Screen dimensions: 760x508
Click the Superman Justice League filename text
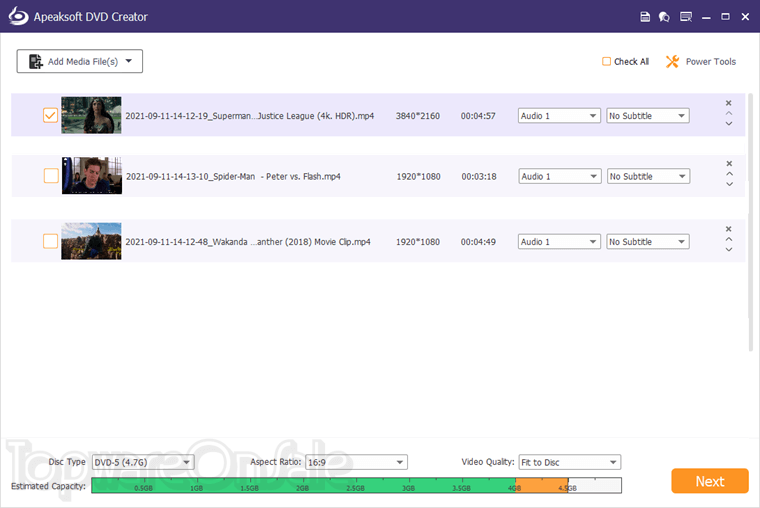click(250, 116)
